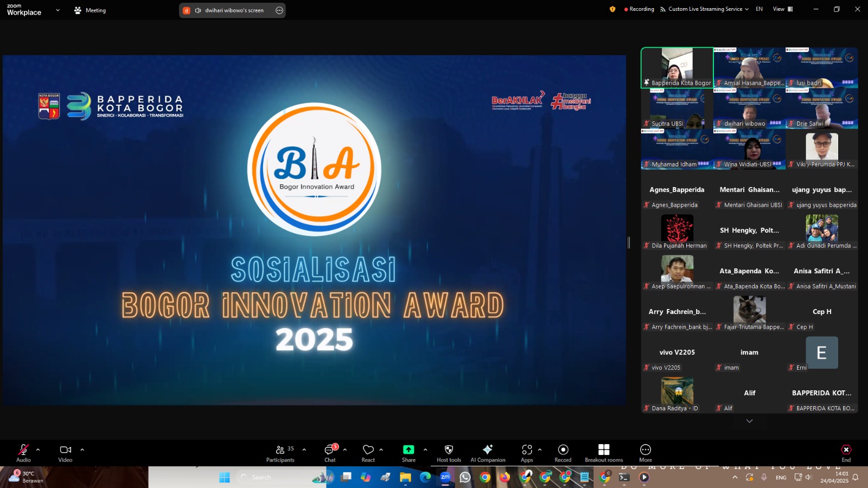Unmute microphone with the Audio button
This screenshot has width=868, height=488.
coord(23,453)
